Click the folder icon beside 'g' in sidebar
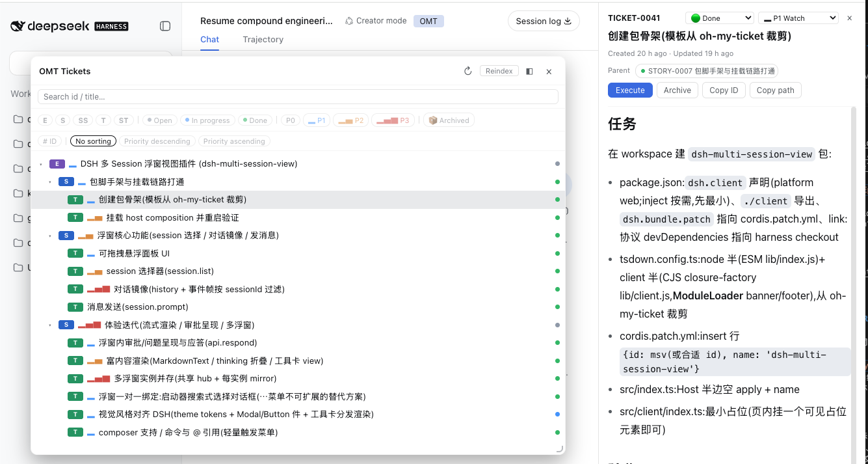The image size is (868, 464). point(18,218)
